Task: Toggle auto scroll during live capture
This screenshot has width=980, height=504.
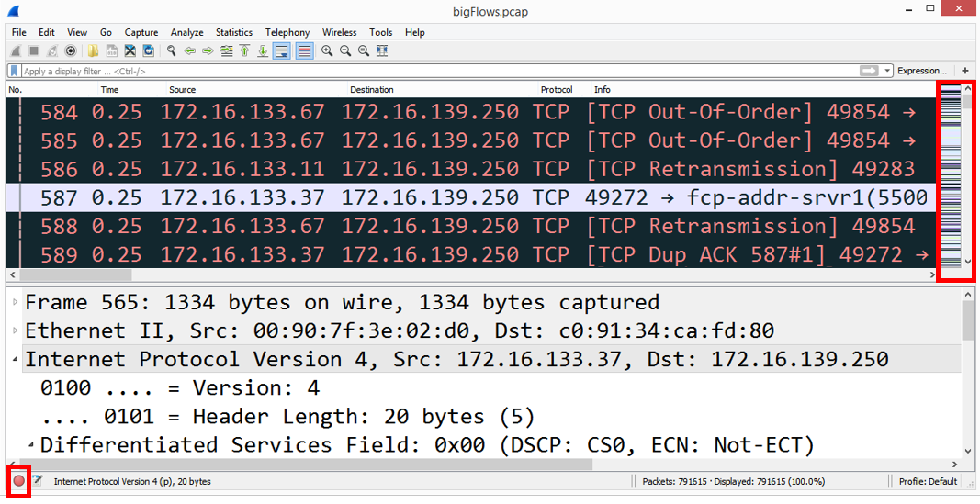Action: (282, 51)
